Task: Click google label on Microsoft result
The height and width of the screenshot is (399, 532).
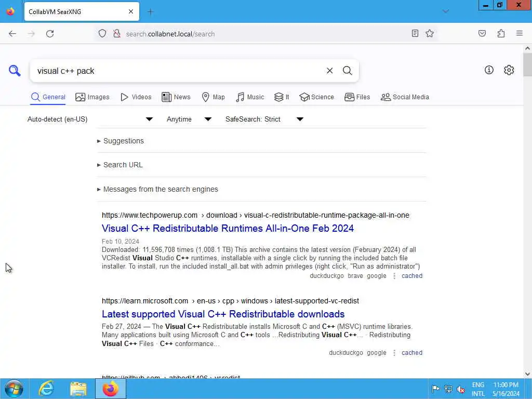Action: click(x=376, y=353)
